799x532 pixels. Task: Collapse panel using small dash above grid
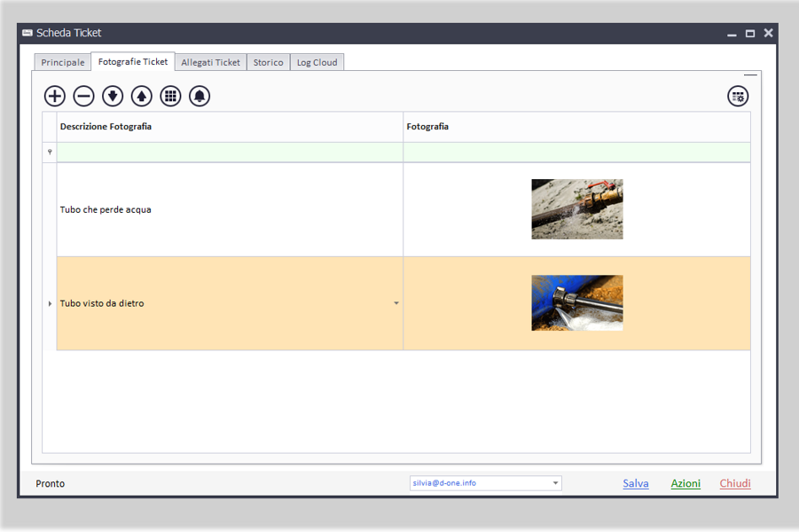tap(750, 75)
